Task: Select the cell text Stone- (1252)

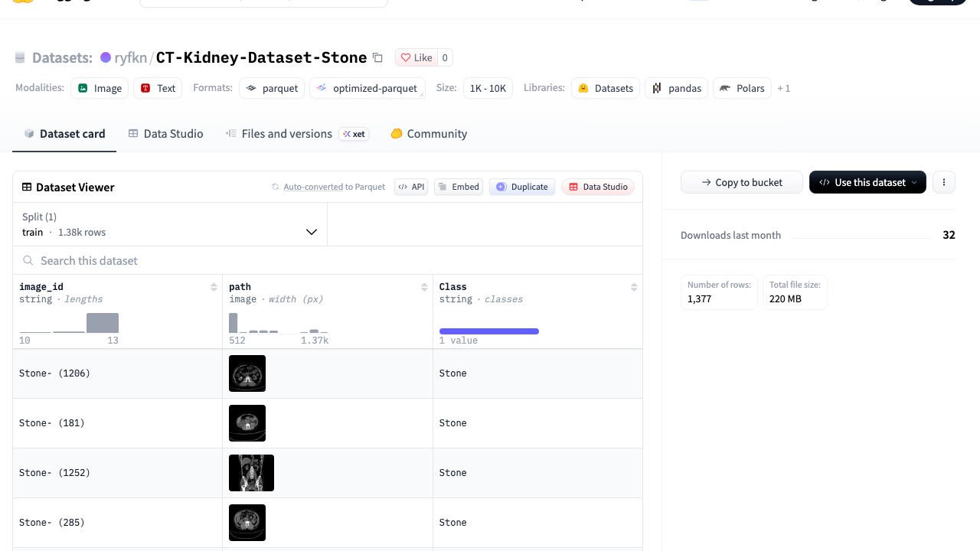Action: (54, 473)
